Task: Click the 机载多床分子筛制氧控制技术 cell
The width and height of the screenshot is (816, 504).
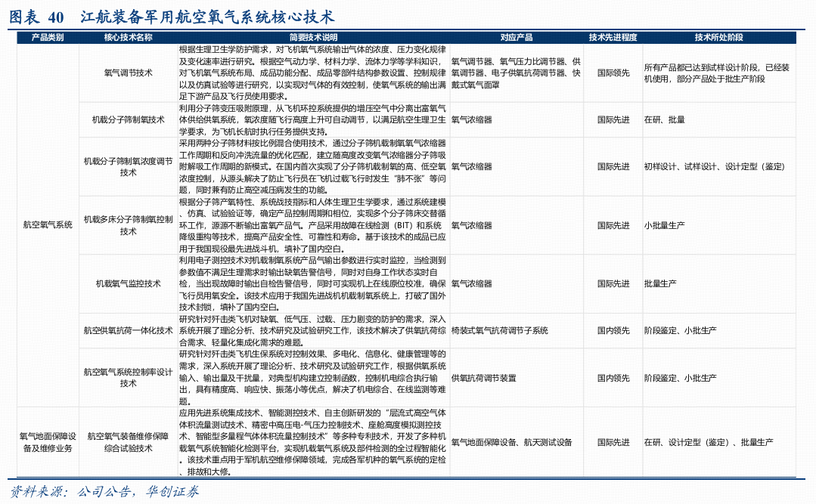Action: [x=128, y=225]
